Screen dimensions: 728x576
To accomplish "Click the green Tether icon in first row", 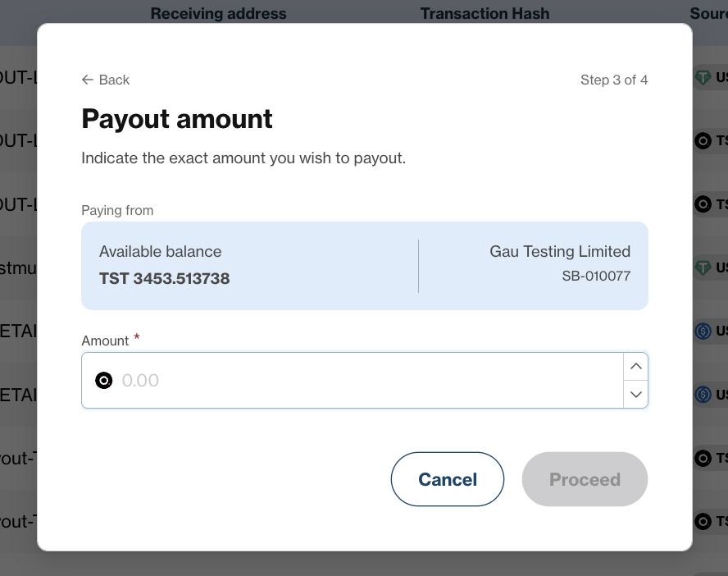I will pos(703,77).
